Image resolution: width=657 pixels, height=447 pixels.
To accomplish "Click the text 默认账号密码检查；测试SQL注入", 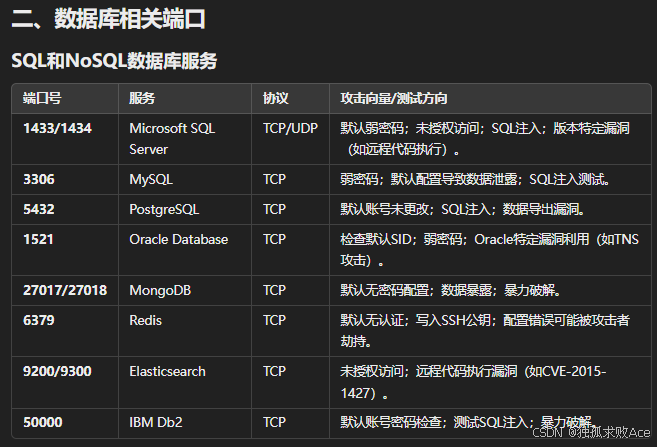I will 436,422.
